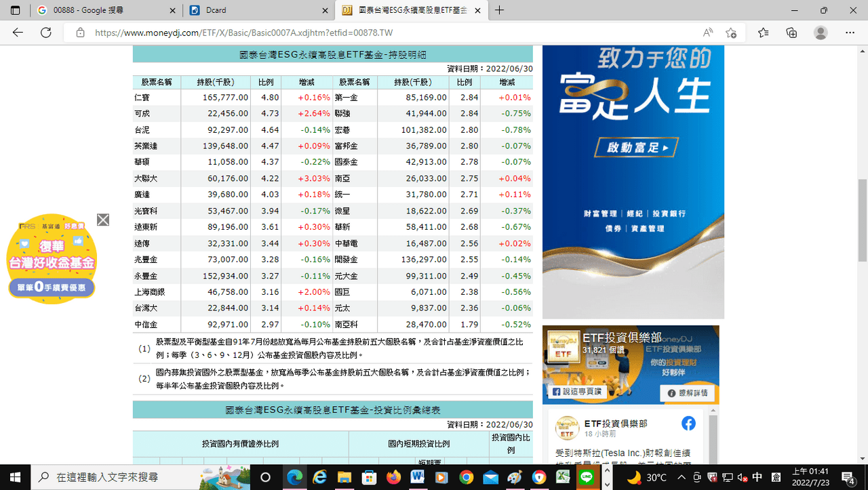Image resolution: width=868 pixels, height=490 pixels.
Task: Open File Explorer from taskbar
Action: [344, 477]
